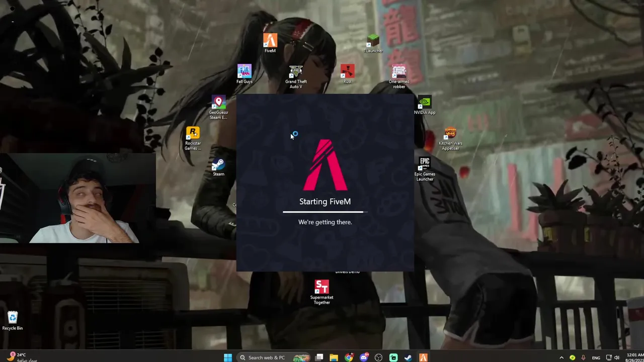This screenshot has width=644, height=362.
Task: Open the Windows Start menu
Action: click(x=228, y=357)
